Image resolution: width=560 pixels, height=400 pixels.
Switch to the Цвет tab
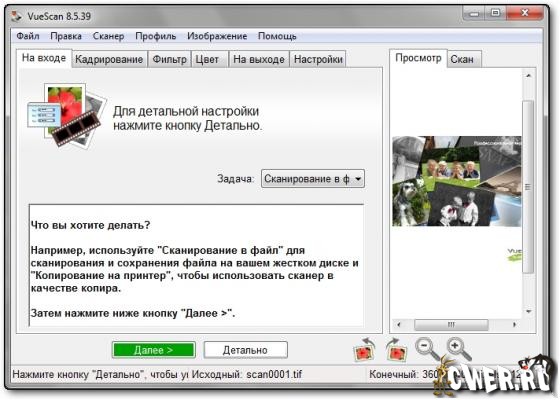pyautogui.click(x=207, y=59)
